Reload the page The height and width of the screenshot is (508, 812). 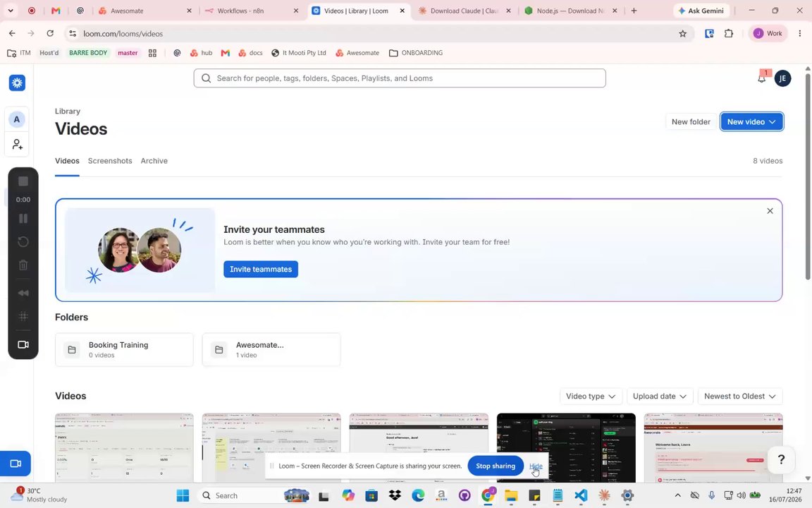pyautogui.click(x=50, y=33)
